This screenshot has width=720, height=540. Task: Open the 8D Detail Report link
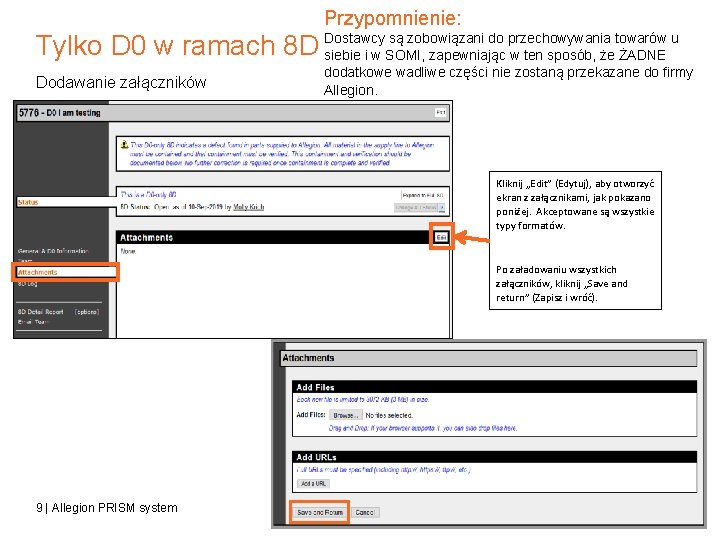[x=40, y=312]
